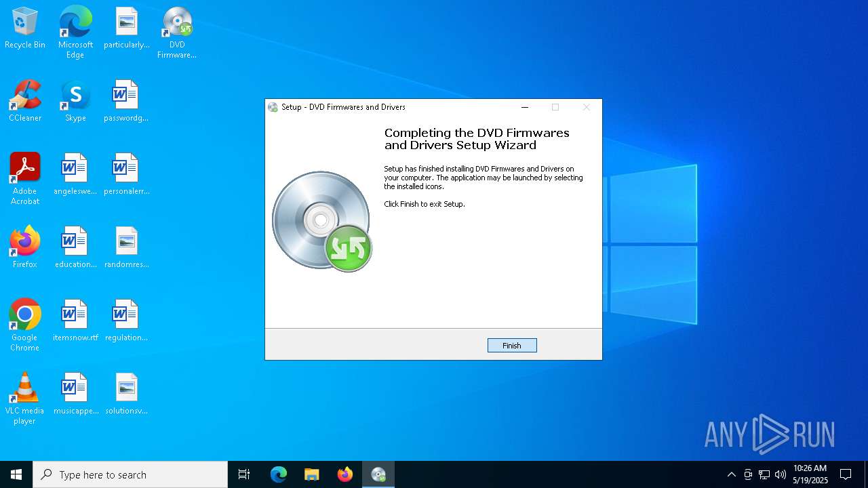Launch Microsoft Edge from the taskbar

click(x=279, y=474)
